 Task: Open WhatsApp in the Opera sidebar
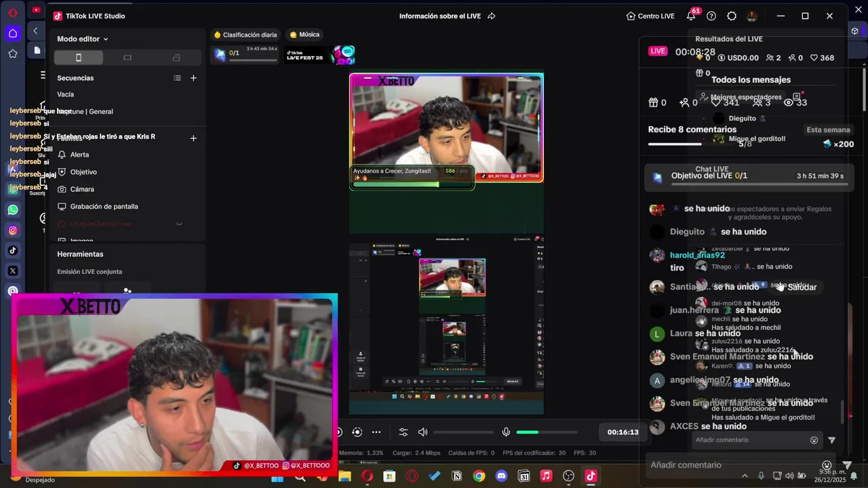(x=13, y=210)
